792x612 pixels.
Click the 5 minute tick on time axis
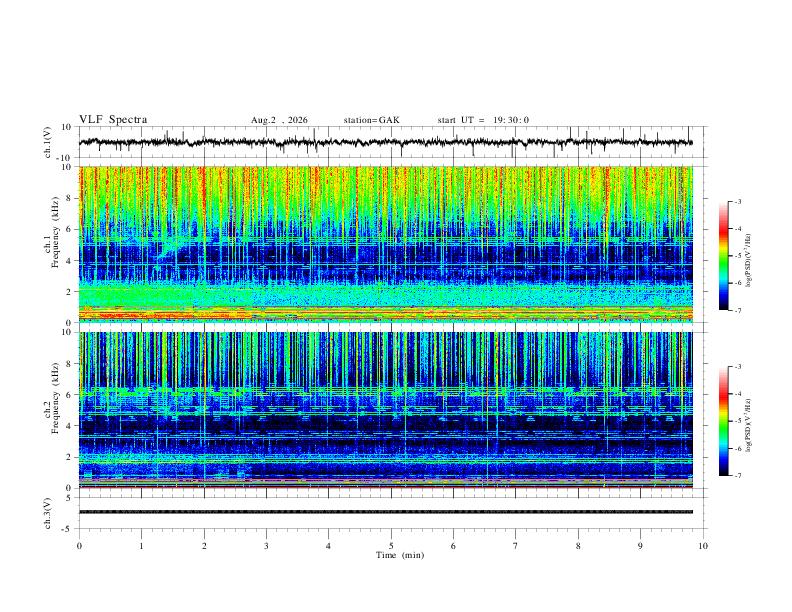click(391, 546)
